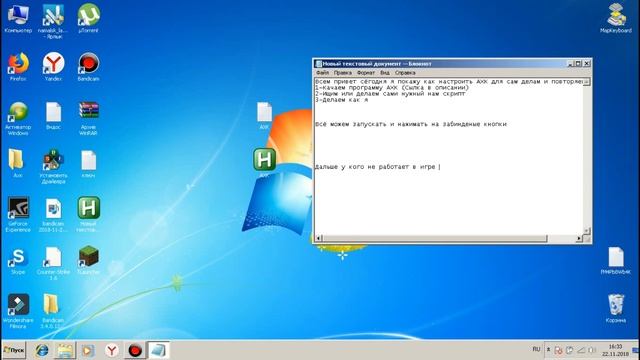Select the Bandicam desktop shortcut

point(89,67)
